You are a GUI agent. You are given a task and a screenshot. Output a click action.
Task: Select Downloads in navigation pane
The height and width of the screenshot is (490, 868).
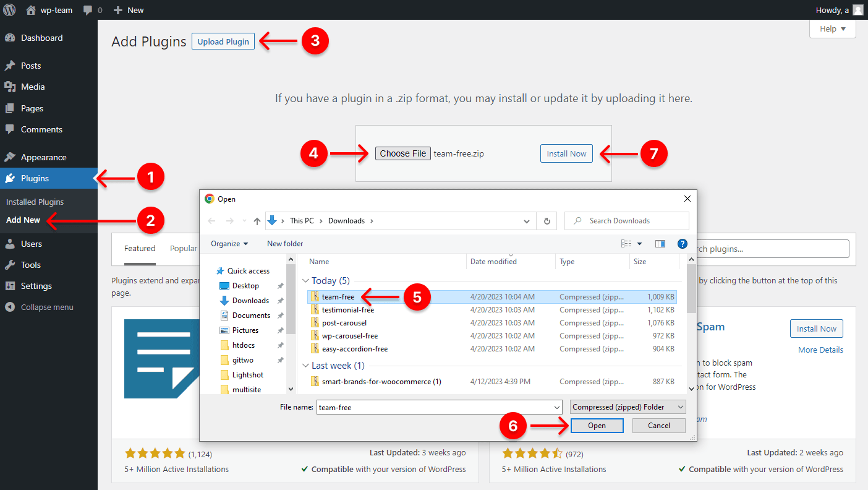click(x=250, y=301)
